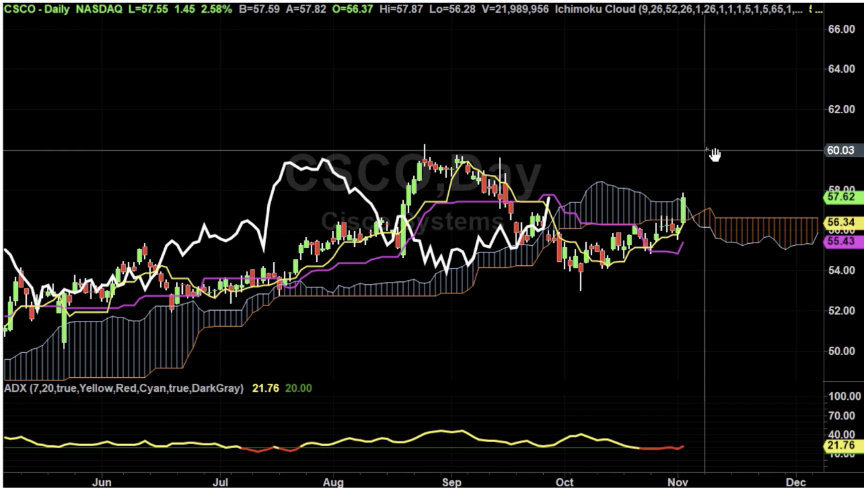The width and height of the screenshot is (868, 493).
Task: Click the green 20.00 ADX threshold value
Action: coord(299,388)
